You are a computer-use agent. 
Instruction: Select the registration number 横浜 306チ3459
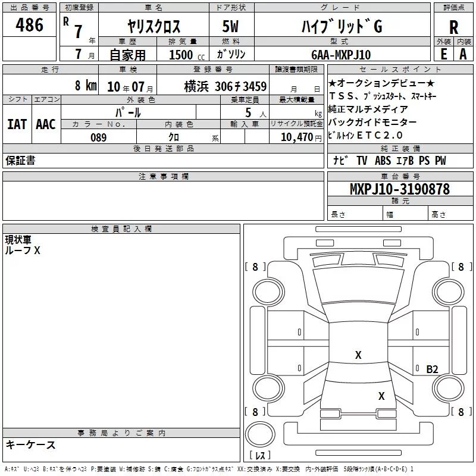pyautogui.click(x=226, y=86)
